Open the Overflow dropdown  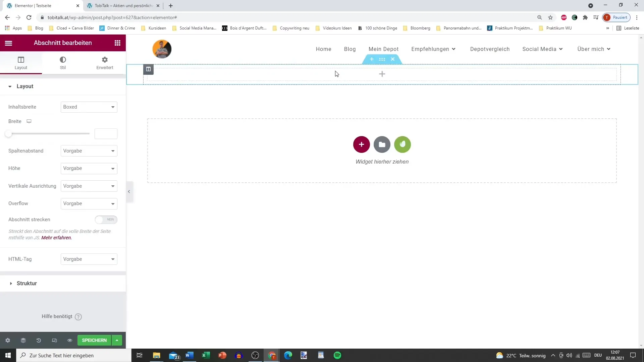click(89, 203)
